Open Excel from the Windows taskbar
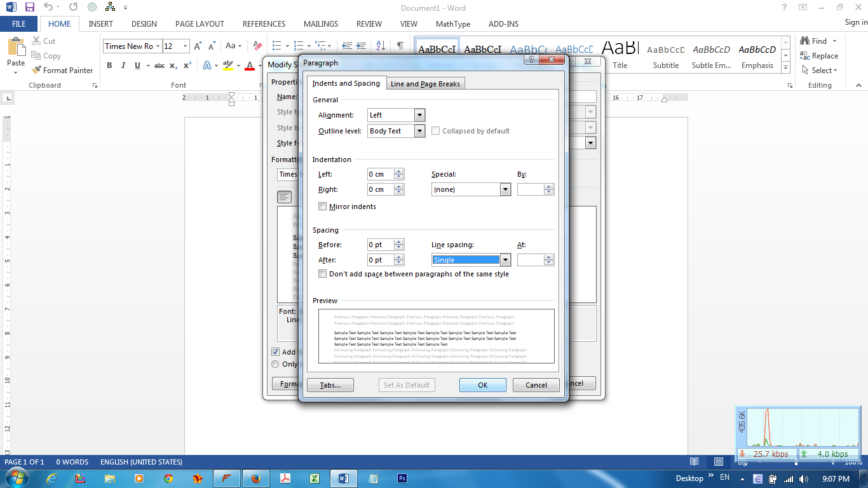This screenshot has height=488, width=868. tap(314, 478)
